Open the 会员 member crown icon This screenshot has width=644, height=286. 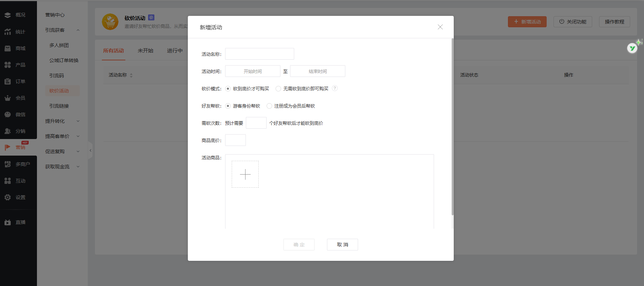pos(8,98)
